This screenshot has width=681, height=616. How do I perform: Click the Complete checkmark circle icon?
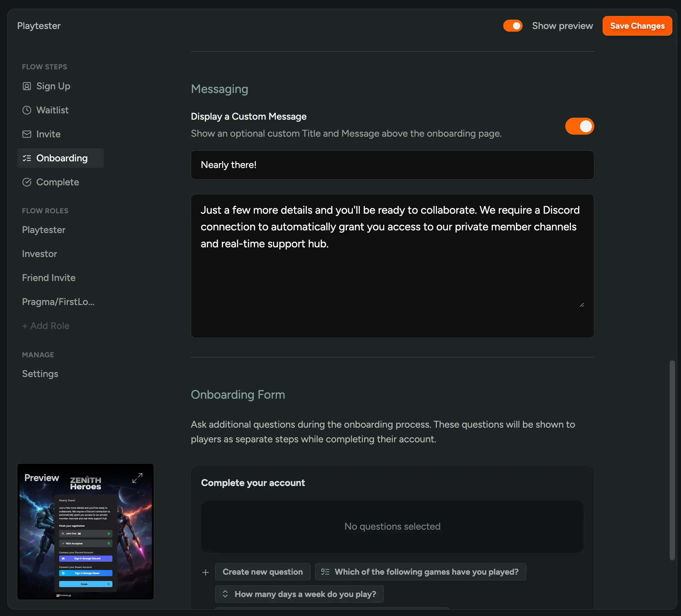pyautogui.click(x=27, y=182)
